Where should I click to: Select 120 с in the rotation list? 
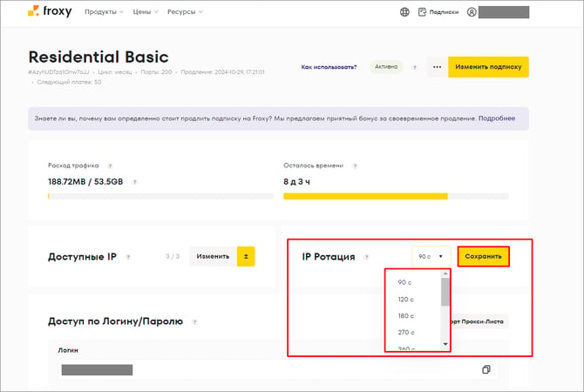405,300
